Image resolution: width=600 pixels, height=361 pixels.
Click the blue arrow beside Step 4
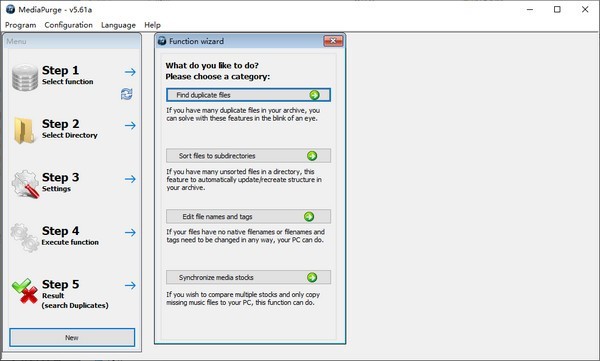coord(130,232)
